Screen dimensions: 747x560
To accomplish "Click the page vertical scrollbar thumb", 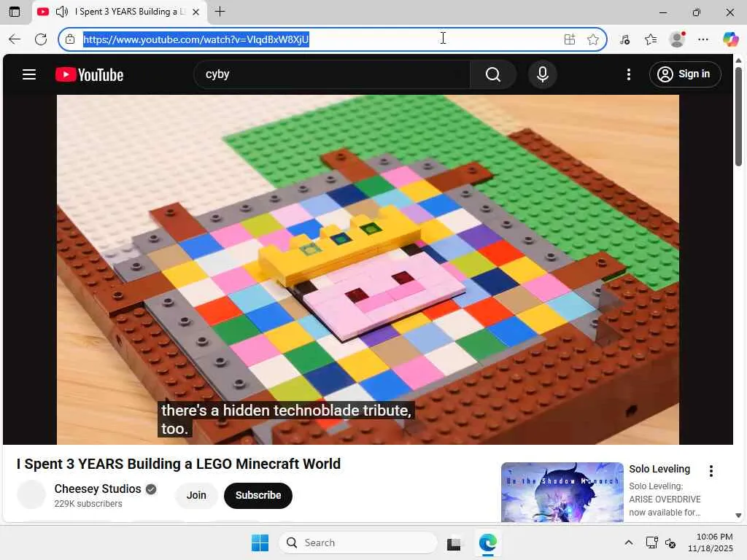I will (738, 116).
